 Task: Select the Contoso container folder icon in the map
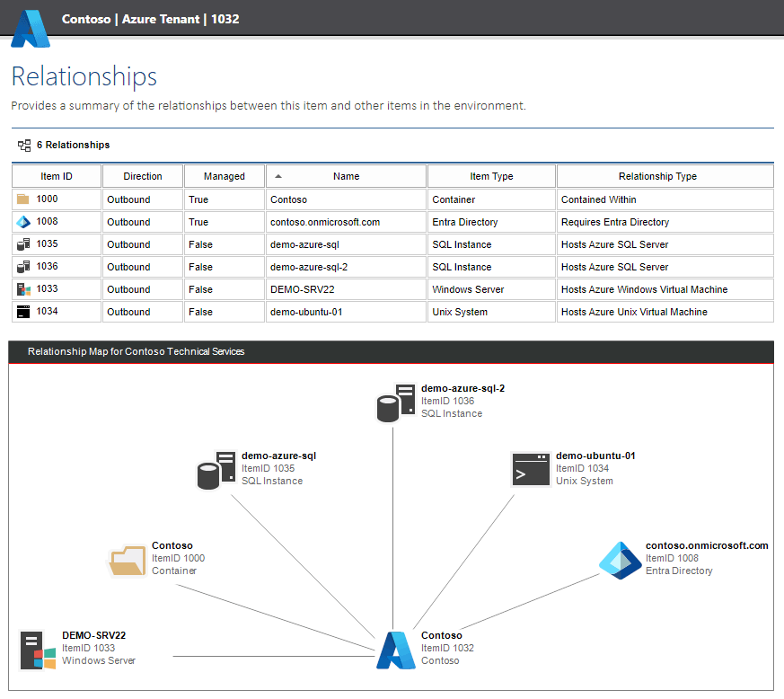(127, 561)
